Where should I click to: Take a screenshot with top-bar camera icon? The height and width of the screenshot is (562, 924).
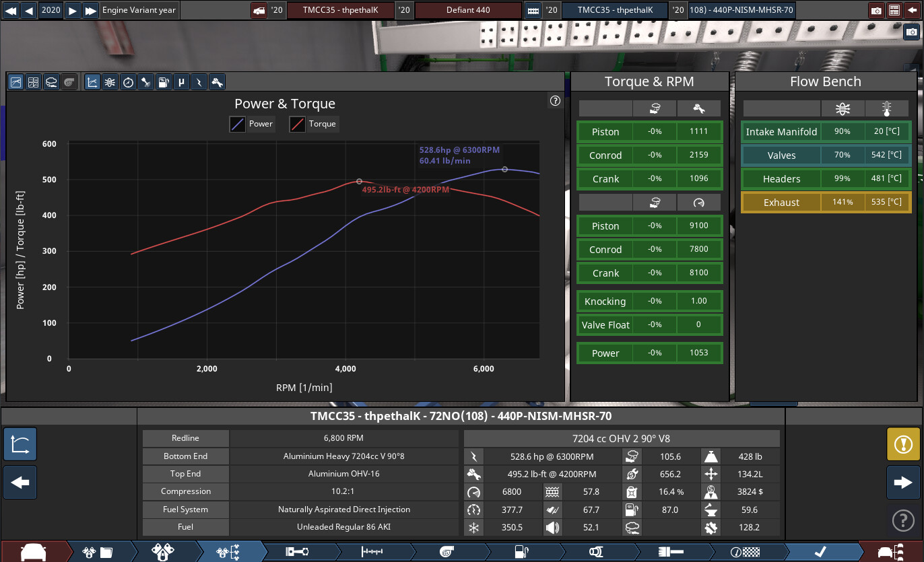[x=876, y=10]
